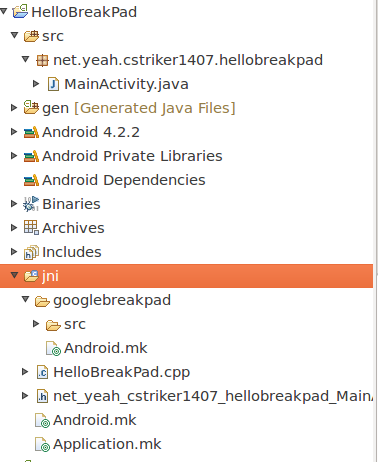Click the Android Dependencies library icon
The width and height of the screenshot is (378, 462).
coord(31,180)
